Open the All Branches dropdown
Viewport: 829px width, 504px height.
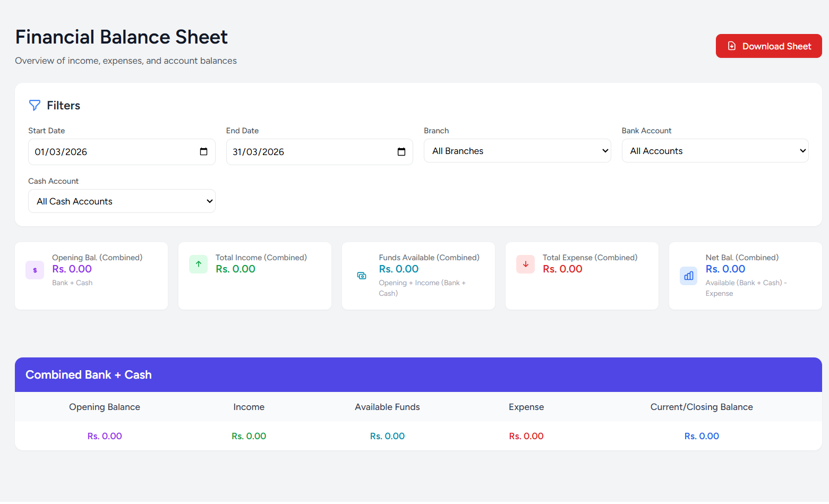point(517,150)
